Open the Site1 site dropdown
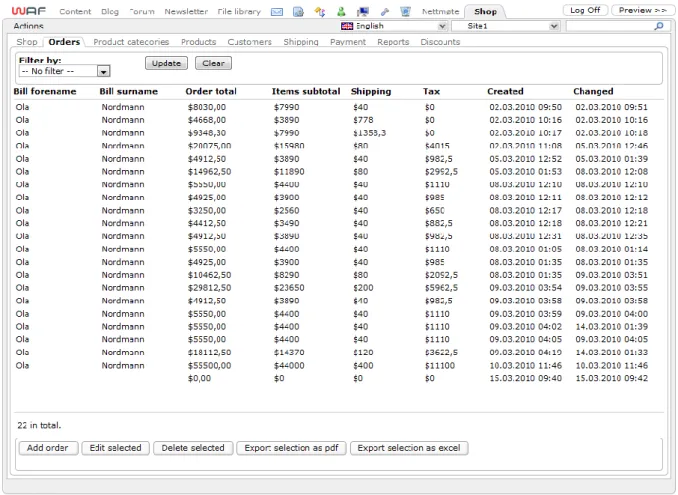 click(x=505, y=26)
